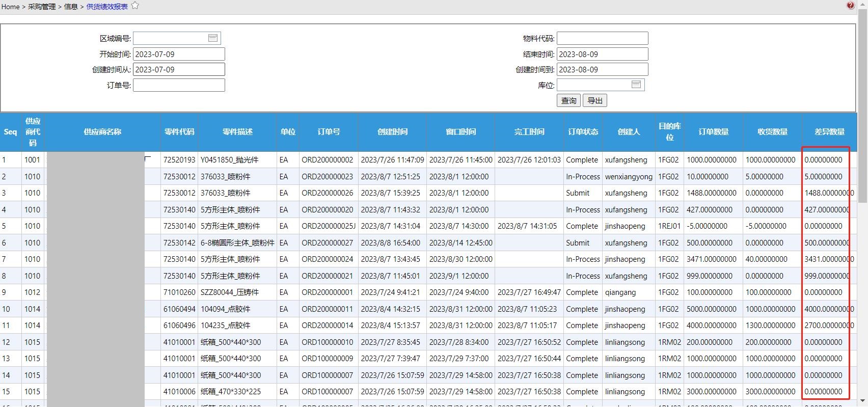Open the 库位 picker icon
The width and height of the screenshot is (868, 407).
click(x=636, y=85)
